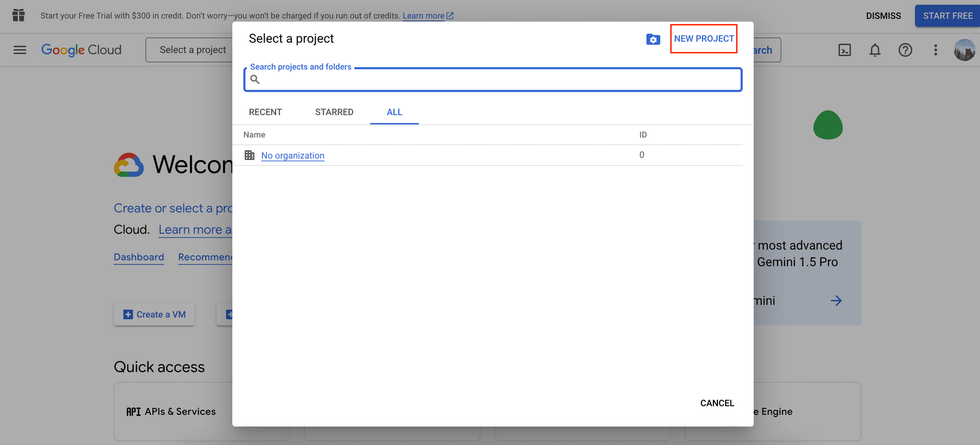
Task: Click CANCEL in the dialog
Action: (x=717, y=403)
